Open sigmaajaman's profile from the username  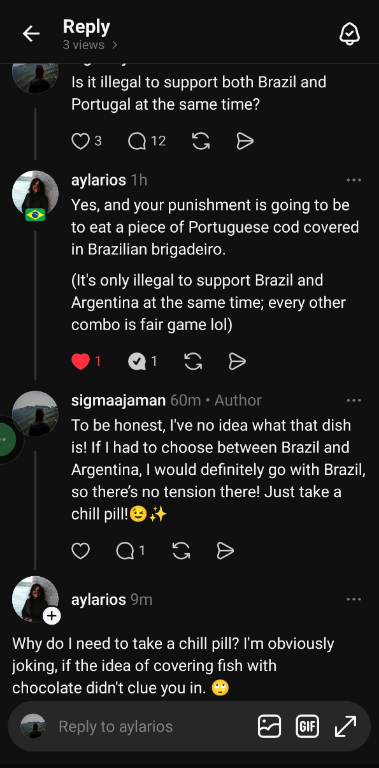[118, 400]
